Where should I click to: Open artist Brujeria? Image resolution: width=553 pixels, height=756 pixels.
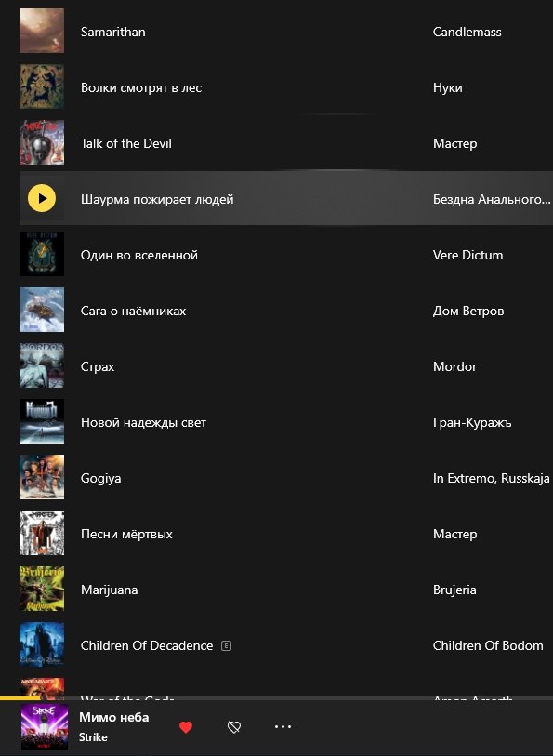pos(454,590)
